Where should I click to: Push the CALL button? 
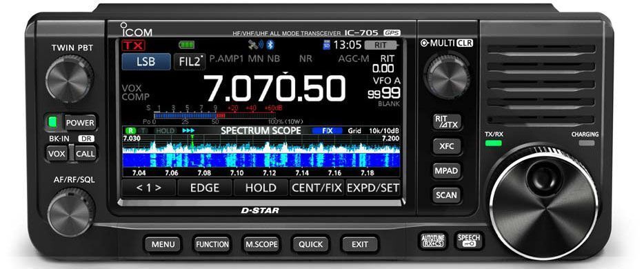click(85, 154)
